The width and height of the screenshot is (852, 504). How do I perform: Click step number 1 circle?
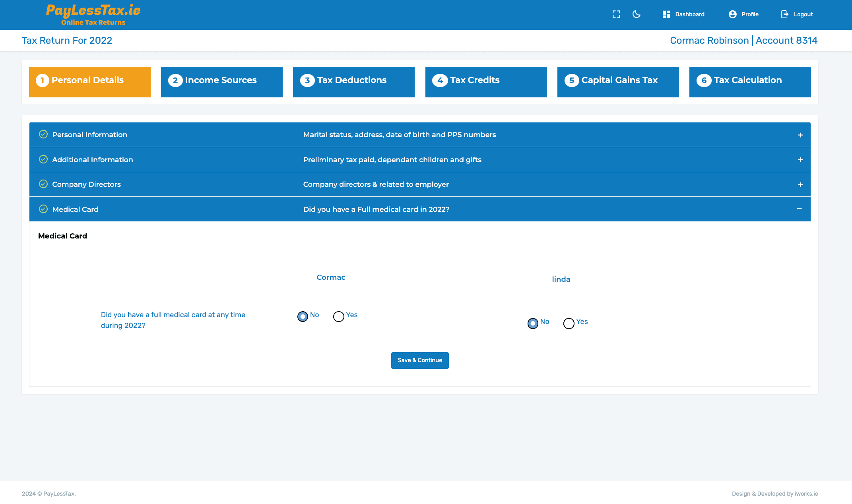tap(43, 80)
